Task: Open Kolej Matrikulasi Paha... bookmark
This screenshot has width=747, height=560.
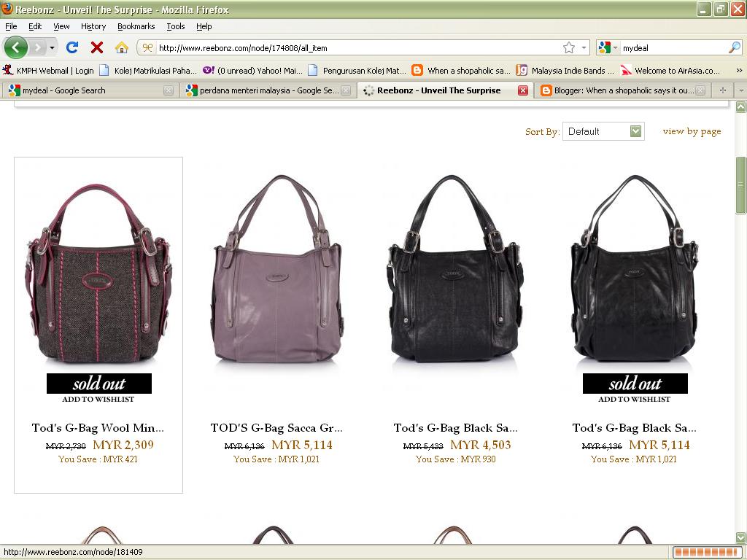Action: tap(147, 71)
